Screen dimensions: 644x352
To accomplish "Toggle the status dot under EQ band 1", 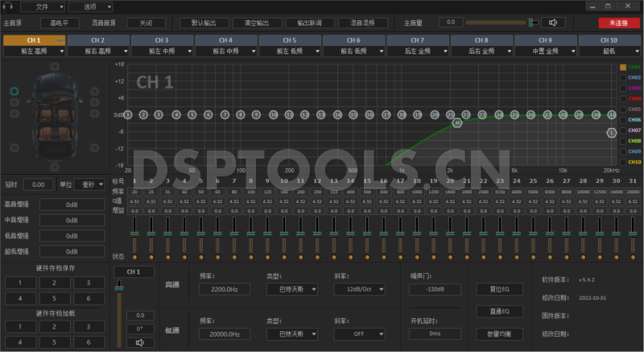I will coord(134,256).
